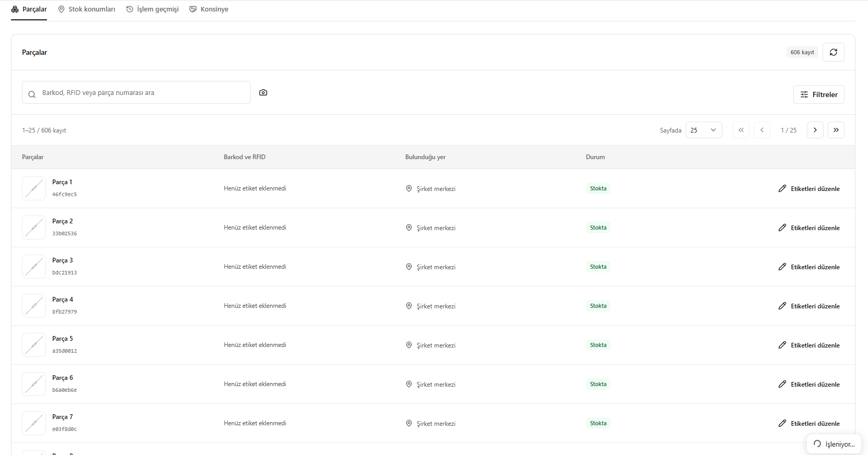Open the rows per page dropdown showing 25

click(x=703, y=130)
